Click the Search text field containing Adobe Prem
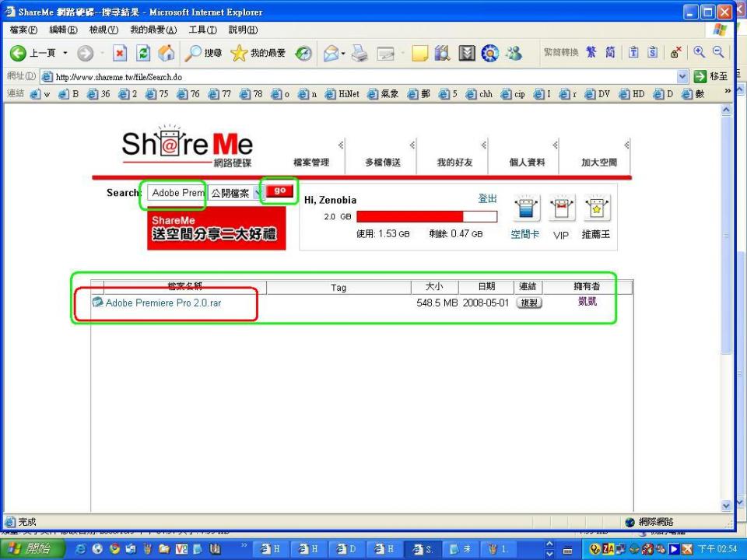Viewport: 747px width, 560px height. tap(177, 193)
